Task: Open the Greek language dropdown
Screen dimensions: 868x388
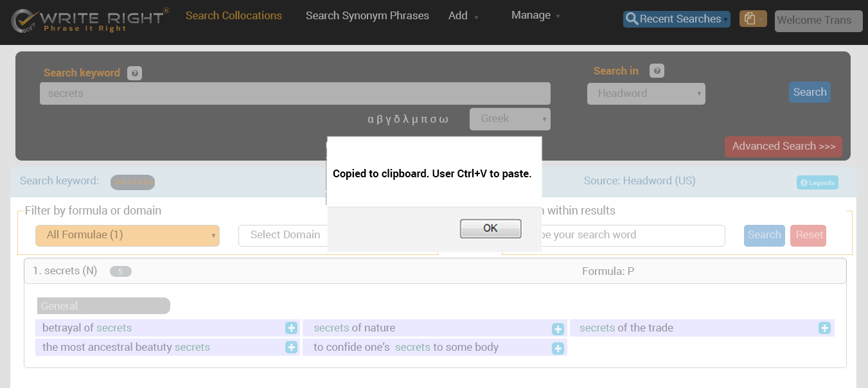Action: tap(509, 119)
